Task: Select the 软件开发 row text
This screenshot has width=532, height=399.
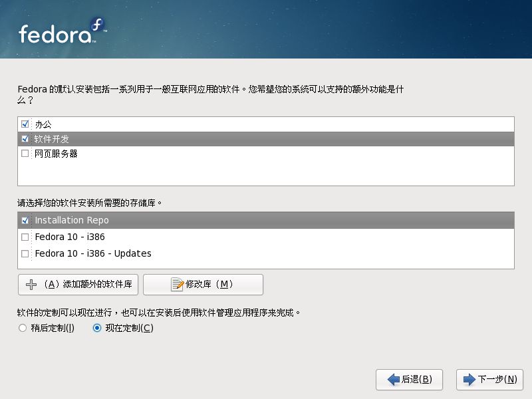Action: (52, 139)
